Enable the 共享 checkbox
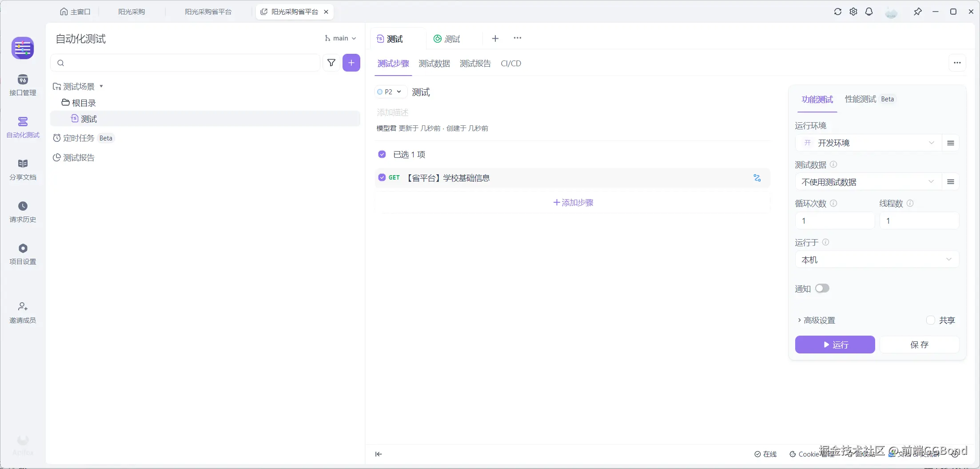980x469 pixels. click(931, 320)
